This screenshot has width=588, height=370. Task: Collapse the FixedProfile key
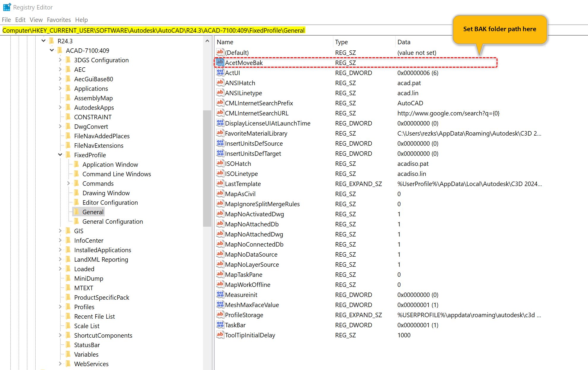tap(60, 155)
